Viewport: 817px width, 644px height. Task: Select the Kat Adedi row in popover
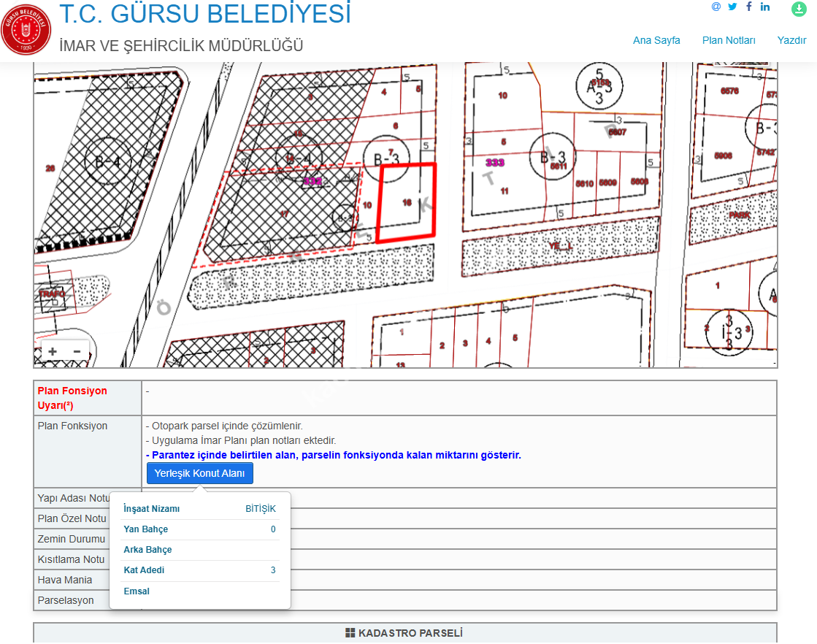coord(199,570)
